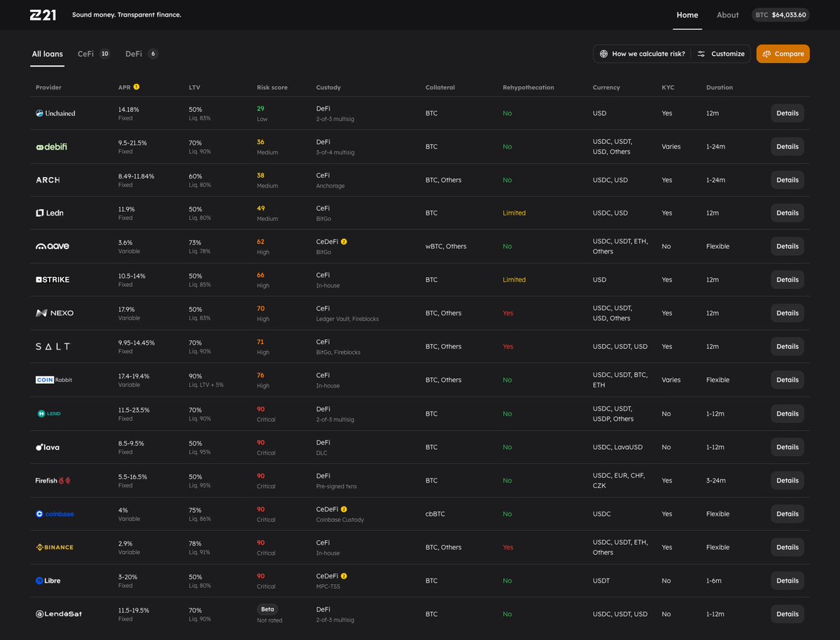Click aave provider logo
The width and height of the screenshot is (840, 640).
52,246
